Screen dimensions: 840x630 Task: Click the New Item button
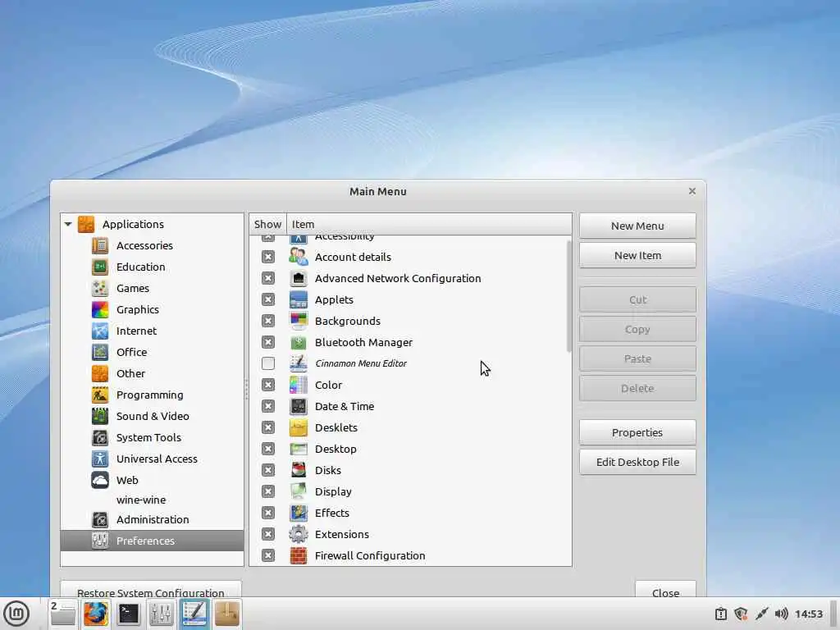(637, 256)
